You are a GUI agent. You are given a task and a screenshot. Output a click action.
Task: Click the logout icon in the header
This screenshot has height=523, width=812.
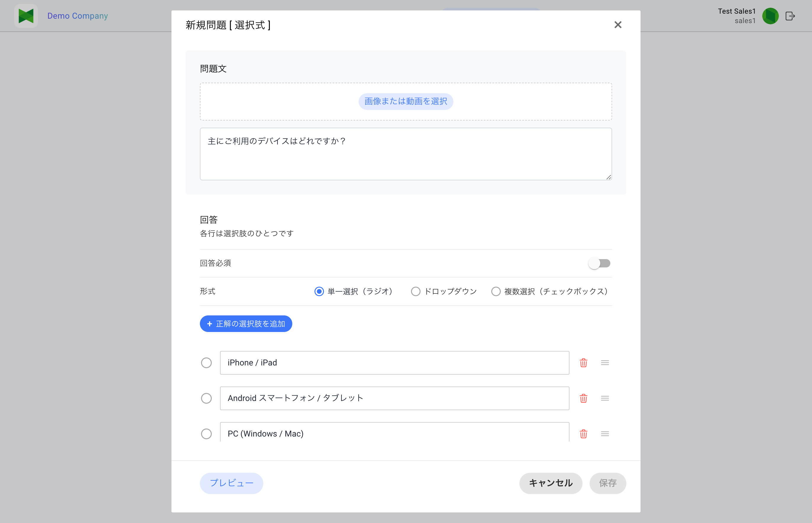[790, 16]
